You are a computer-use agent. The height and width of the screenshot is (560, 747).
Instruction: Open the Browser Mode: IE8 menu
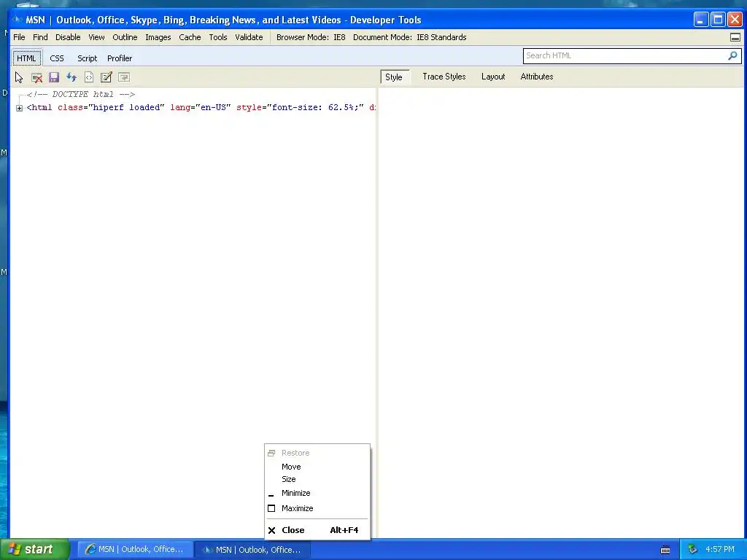(311, 37)
